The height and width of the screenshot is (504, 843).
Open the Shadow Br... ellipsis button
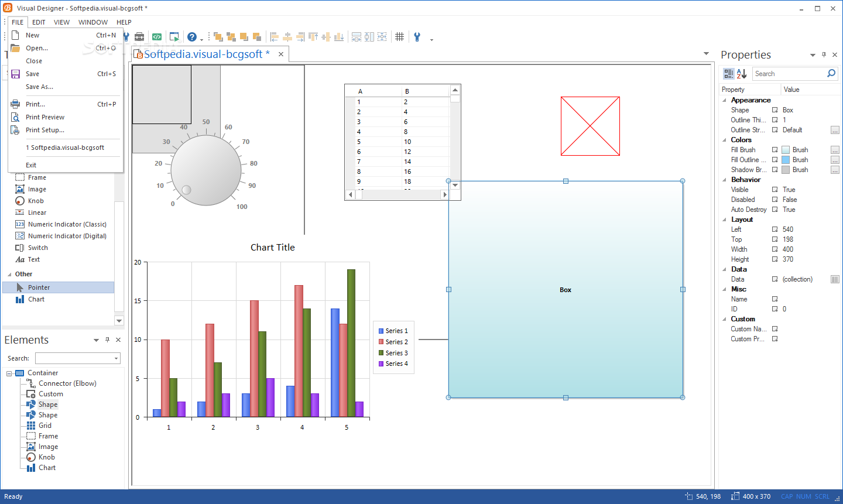pos(835,170)
